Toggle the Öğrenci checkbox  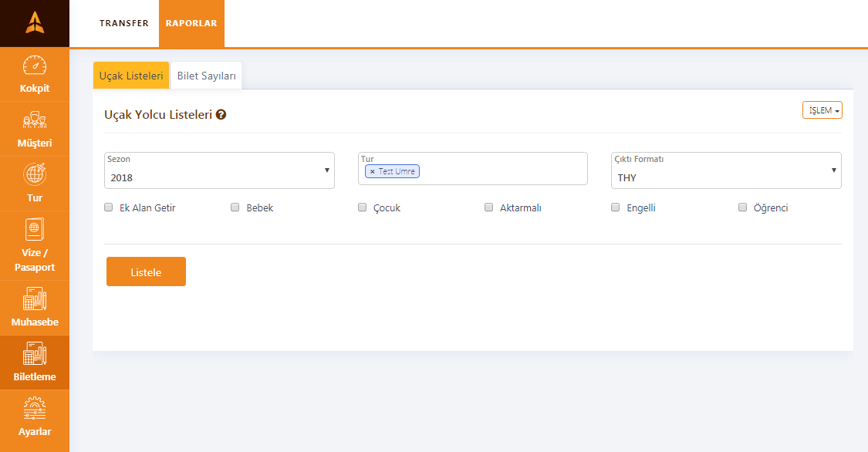742,207
